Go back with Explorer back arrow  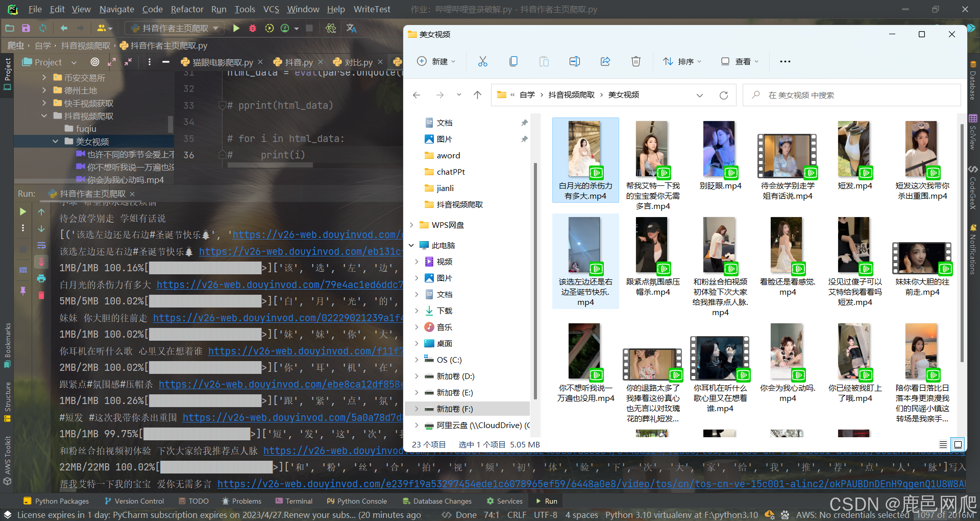coord(416,95)
